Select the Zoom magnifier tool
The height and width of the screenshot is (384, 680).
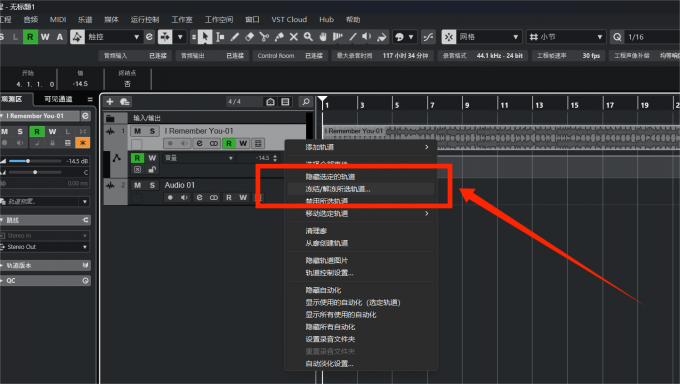308,37
